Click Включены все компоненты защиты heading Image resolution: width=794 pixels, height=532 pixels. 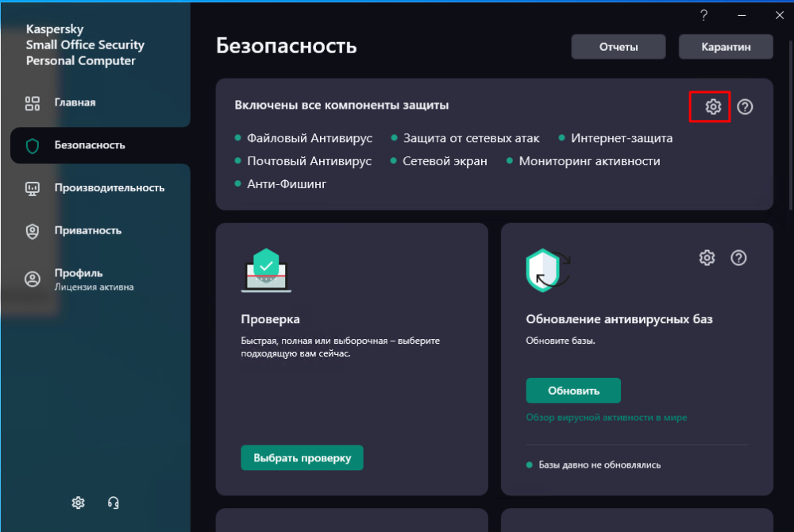(341, 105)
